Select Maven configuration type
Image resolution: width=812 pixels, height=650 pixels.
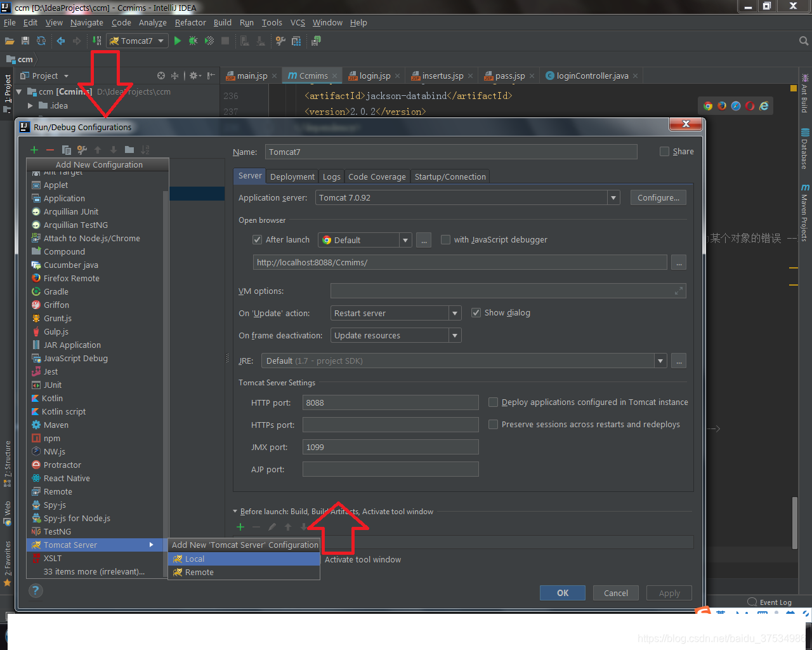tap(56, 425)
